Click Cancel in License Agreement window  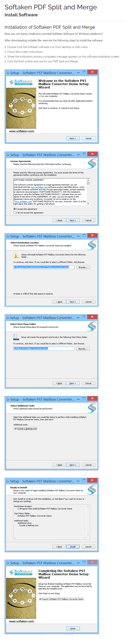pos(88,220)
